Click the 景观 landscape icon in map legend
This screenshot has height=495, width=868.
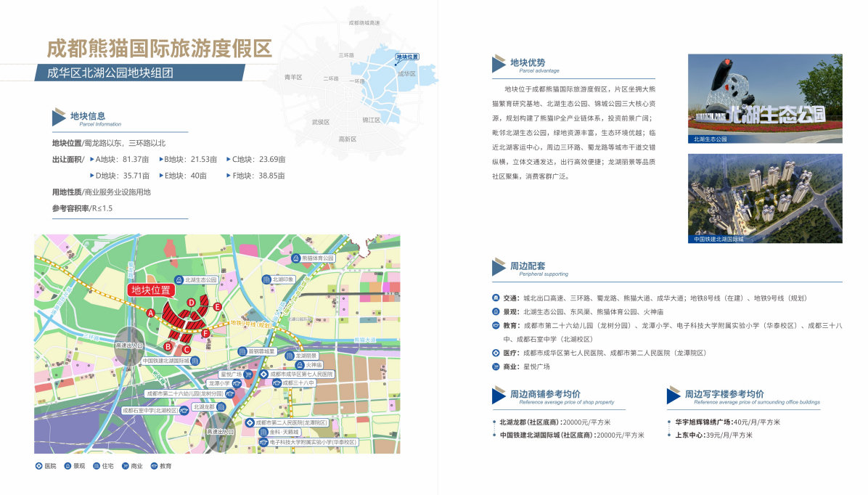pyautogui.click(x=68, y=466)
